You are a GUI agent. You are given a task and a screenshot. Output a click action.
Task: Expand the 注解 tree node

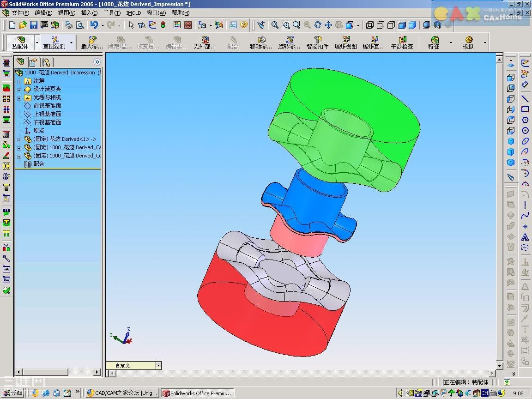[x=19, y=81]
